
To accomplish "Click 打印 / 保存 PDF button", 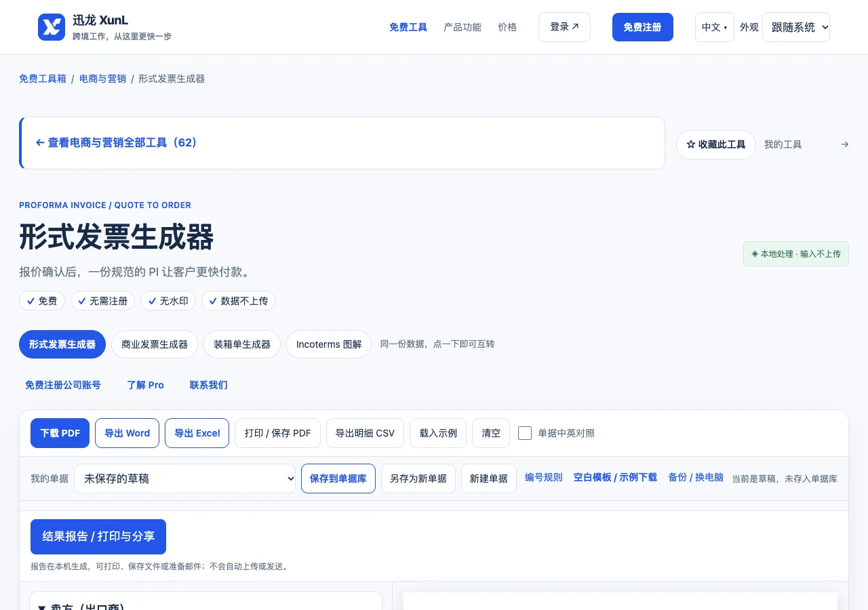I will pyautogui.click(x=278, y=433).
